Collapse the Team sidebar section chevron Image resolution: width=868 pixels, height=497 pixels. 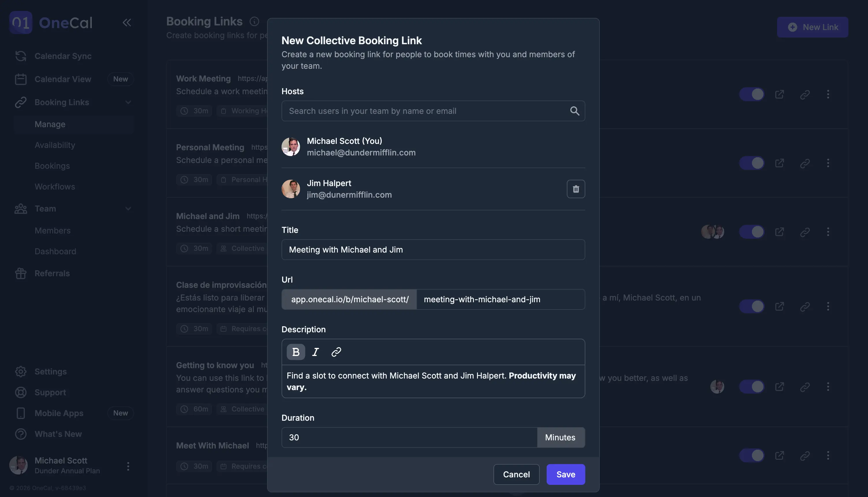[128, 209]
